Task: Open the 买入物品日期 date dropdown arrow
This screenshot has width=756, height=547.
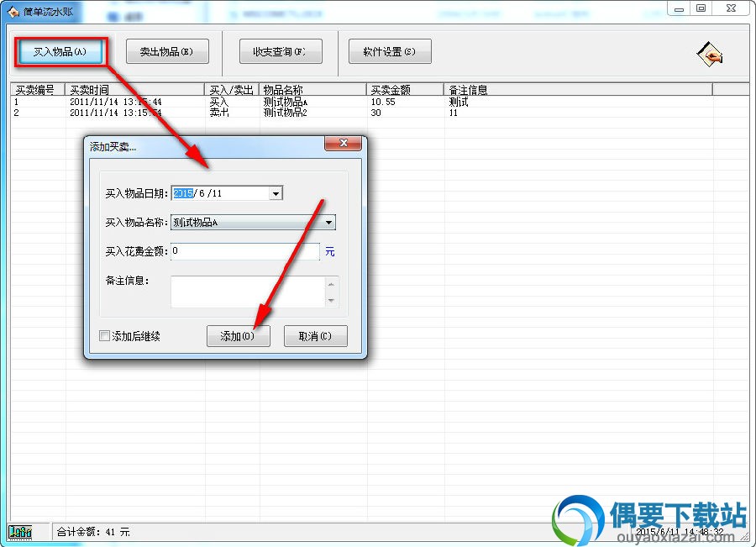Action: (x=276, y=193)
